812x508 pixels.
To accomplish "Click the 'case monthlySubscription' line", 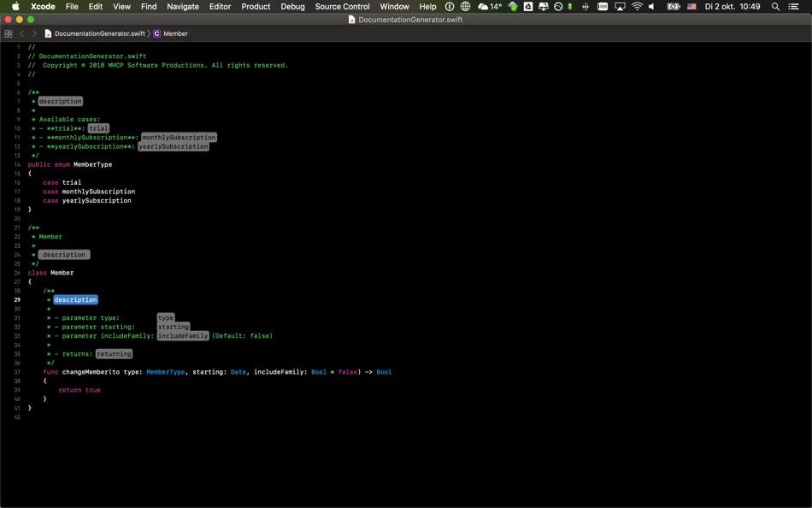I will [x=89, y=192].
